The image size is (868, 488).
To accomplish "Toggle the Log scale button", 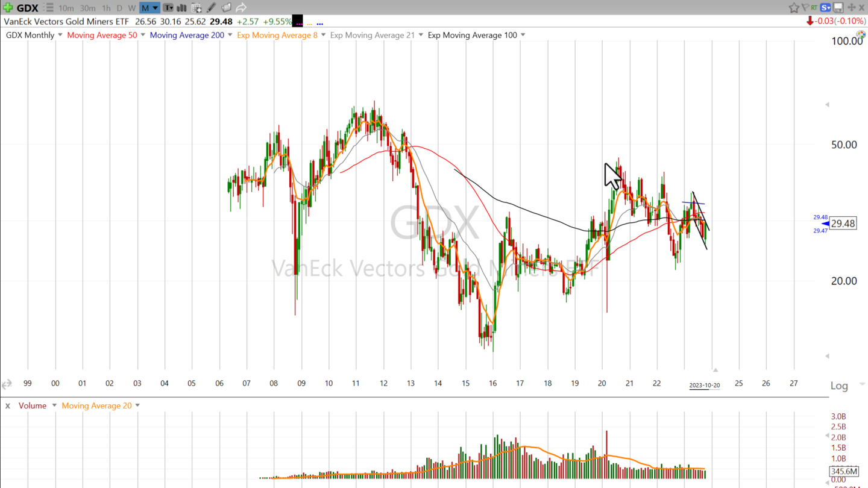I will pyautogui.click(x=839, y=386).
